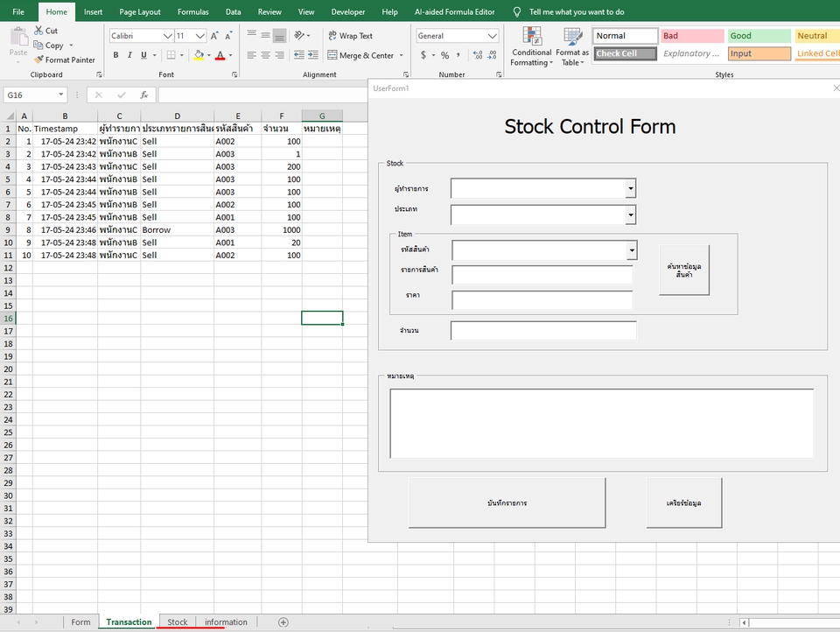Switch to the Stock sheet tab
The image size is (840, 632).
pos(177,621)
